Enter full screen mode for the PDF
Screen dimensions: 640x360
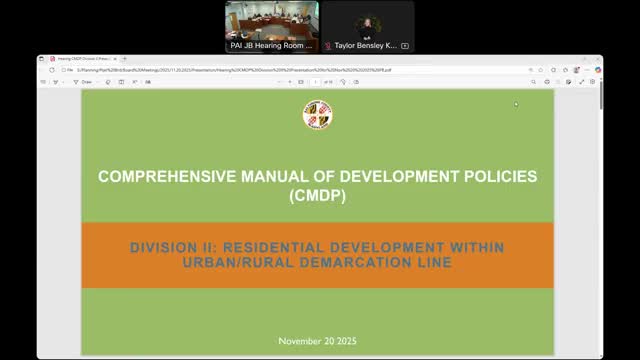point(582,82)
